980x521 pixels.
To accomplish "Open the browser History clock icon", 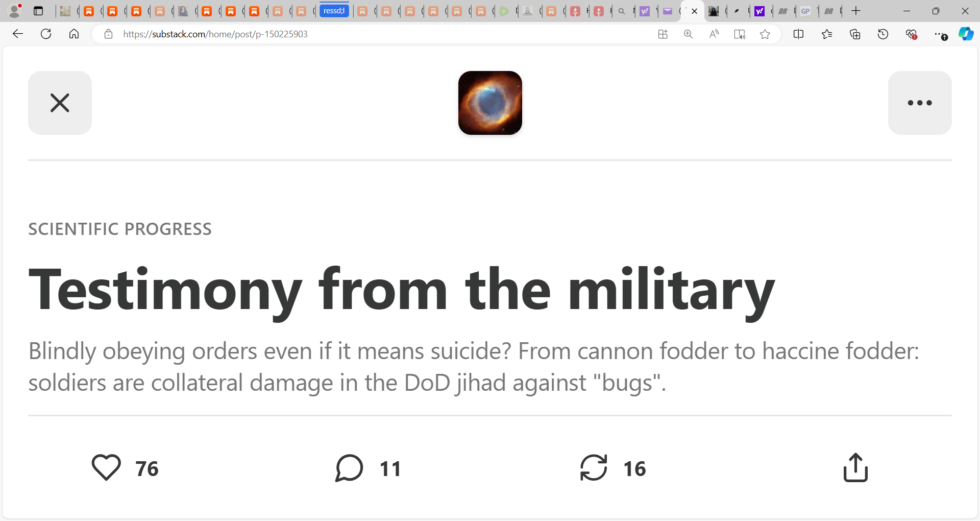I will point(883,34).
